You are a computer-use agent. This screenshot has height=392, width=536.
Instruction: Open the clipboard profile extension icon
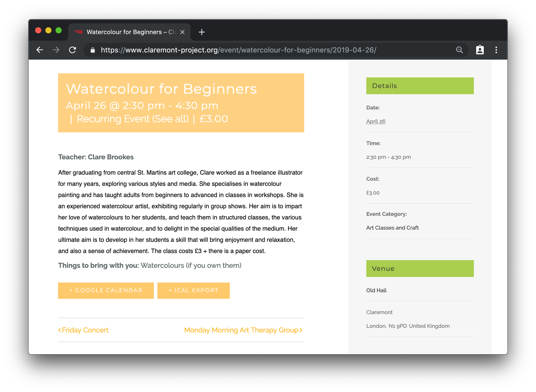(480, 50)
